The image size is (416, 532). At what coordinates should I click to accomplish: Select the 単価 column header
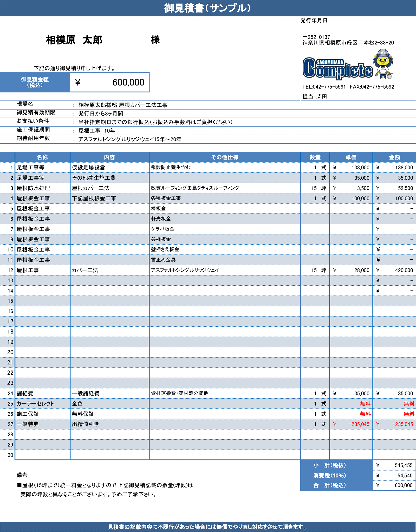click(x=351, y=157)
